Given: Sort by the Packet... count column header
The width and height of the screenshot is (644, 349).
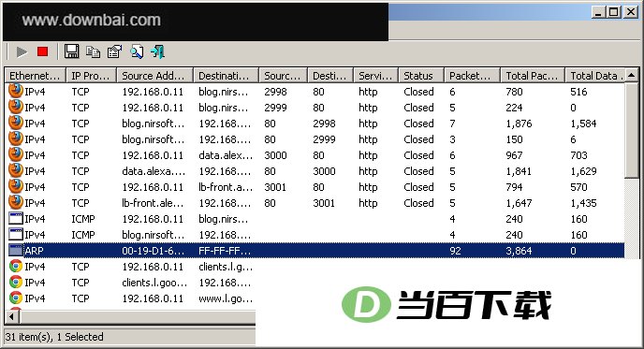Looking at the screenshot, I should 472,76.
